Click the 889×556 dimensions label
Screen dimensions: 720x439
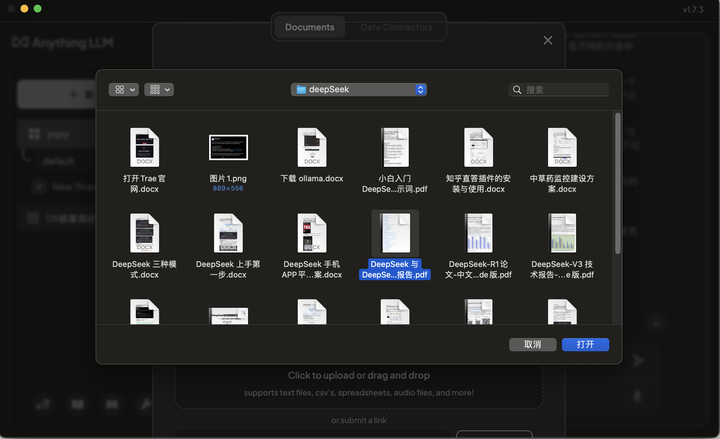point(228,188)
